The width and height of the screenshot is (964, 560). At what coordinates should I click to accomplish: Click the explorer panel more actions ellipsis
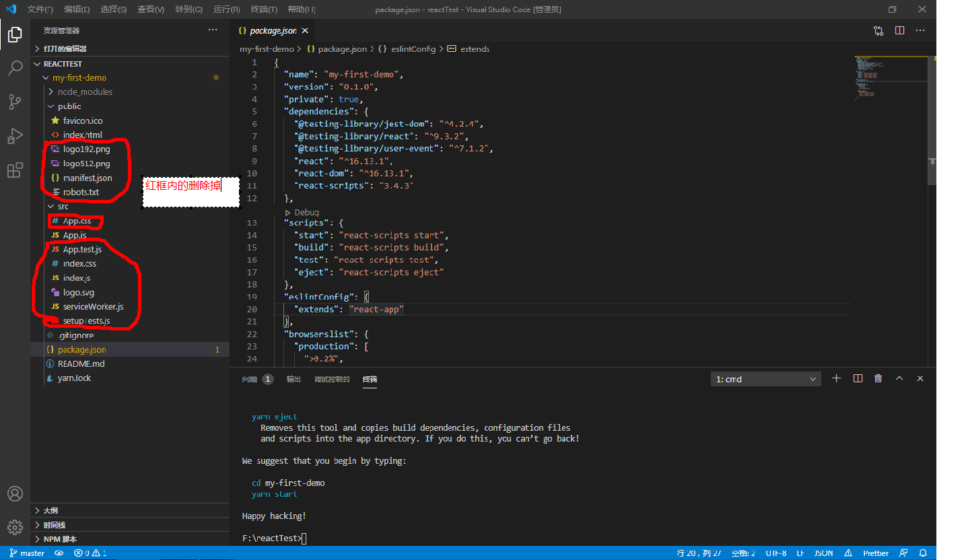click(x=213, y=30)
